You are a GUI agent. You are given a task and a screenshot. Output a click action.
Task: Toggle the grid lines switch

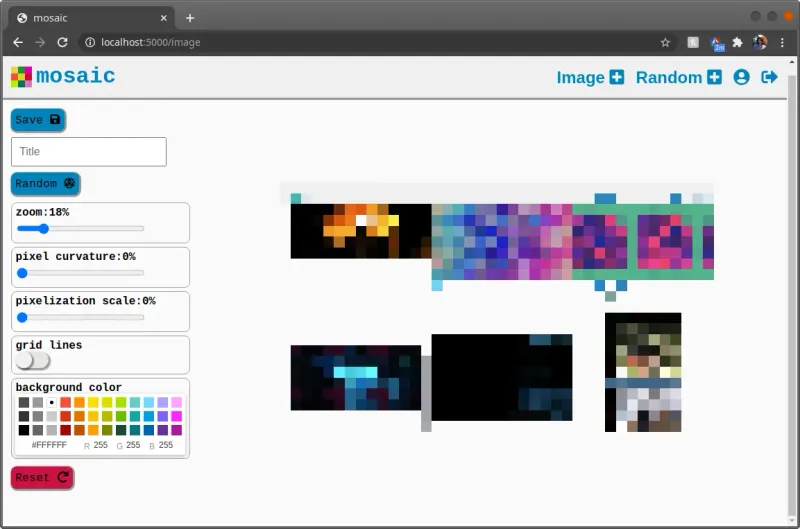tap(32, 360)
